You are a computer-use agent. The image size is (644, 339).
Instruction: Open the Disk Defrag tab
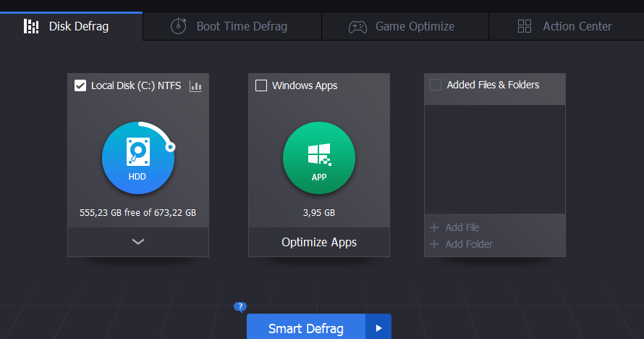pos(71,26)
